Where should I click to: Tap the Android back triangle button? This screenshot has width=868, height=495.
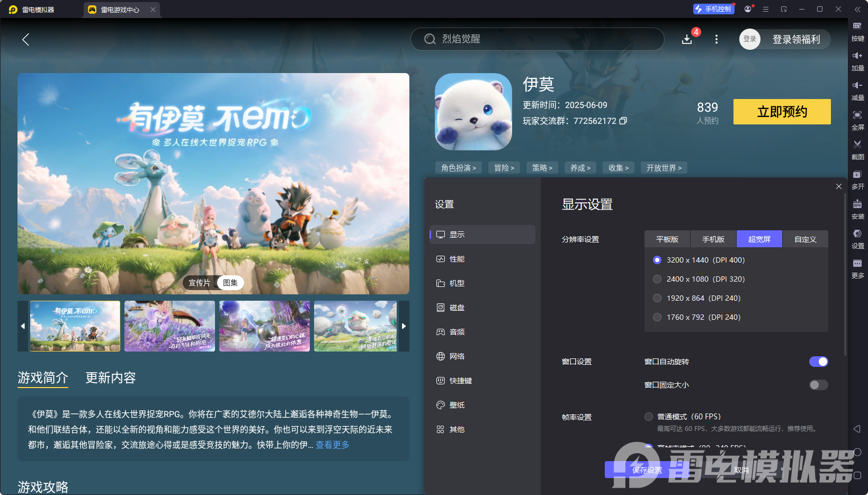click(x=857, y=429)
